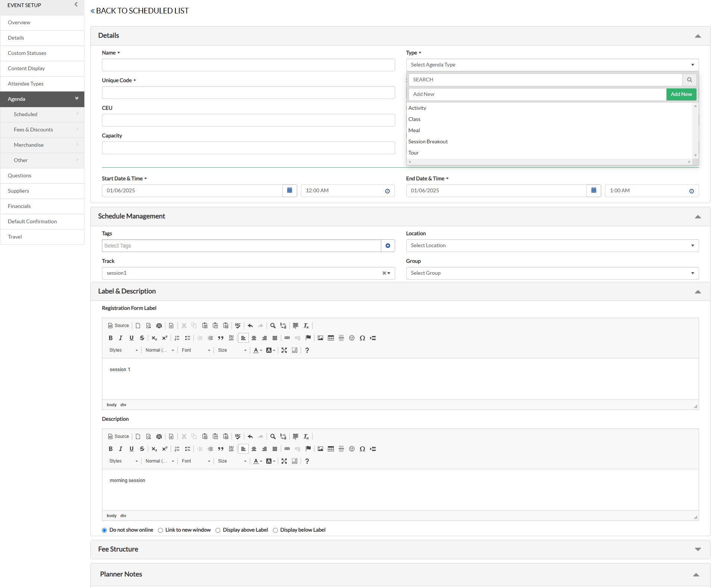Insert image in Registration Form Label editor
Image resolution: width=717 pixels, height=588 pixels.
(320, 338)
